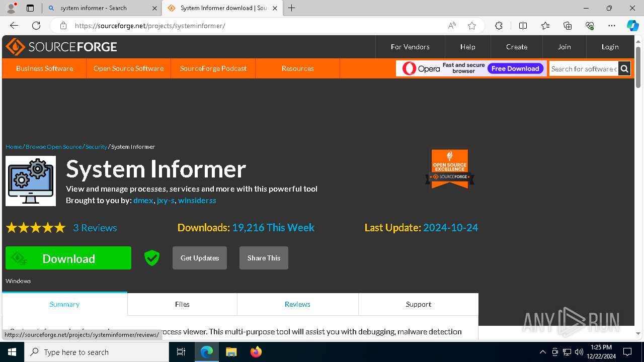This screenshot has width=644, height=362.
Task: Open the notifications center icon
Action: 627,352
